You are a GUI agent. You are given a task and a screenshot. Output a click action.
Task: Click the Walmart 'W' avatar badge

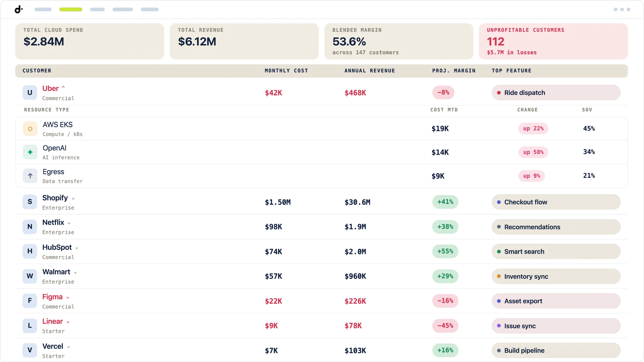tap(30, 276)
